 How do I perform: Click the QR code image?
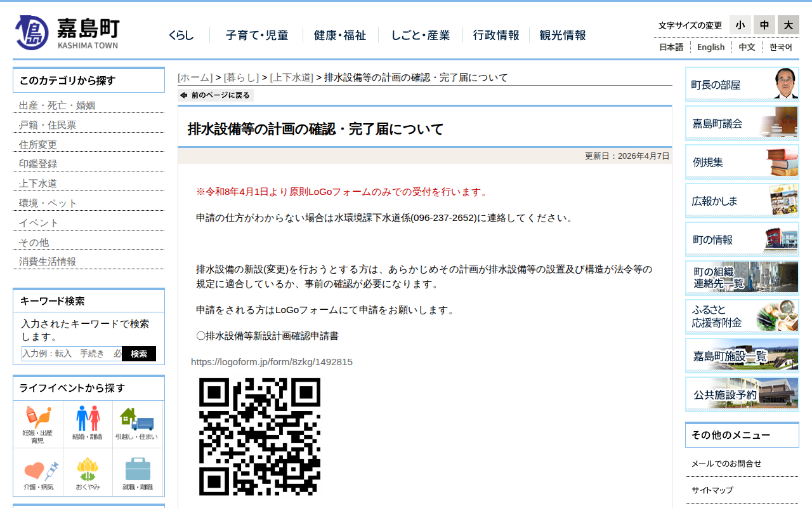click(259, 436)
